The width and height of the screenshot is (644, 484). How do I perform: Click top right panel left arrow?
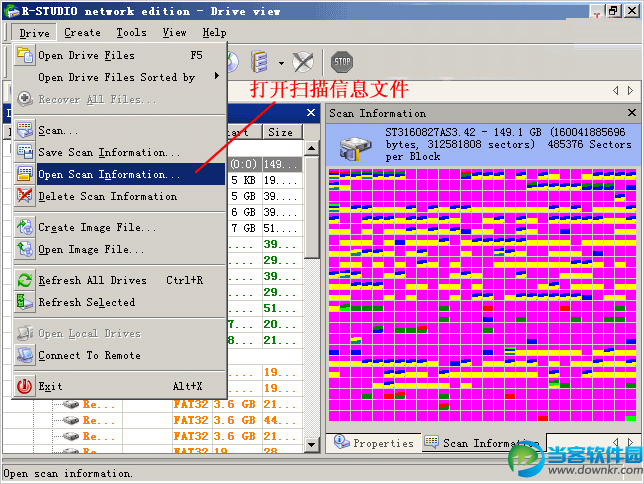[x=616, y=90]
